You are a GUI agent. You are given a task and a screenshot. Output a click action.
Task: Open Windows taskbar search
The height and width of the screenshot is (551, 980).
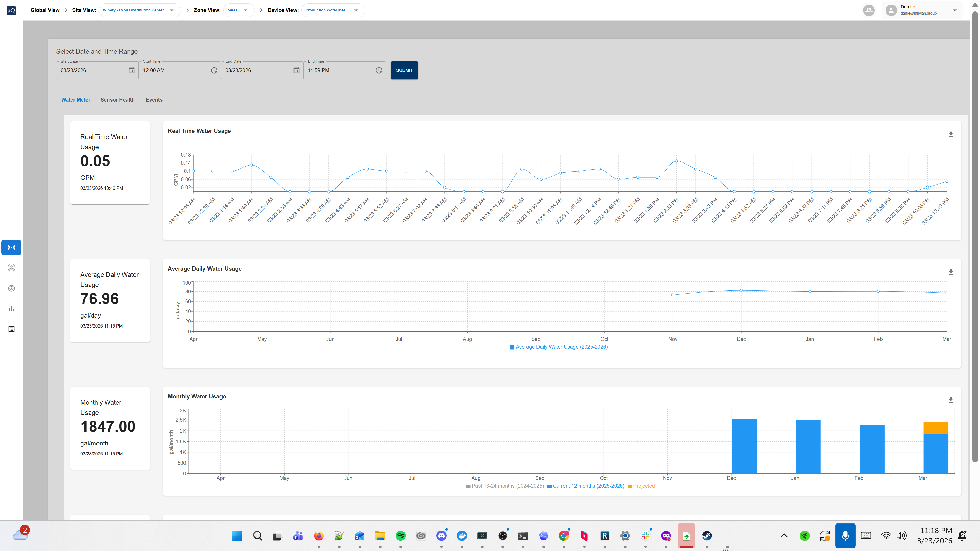tap(258, 536)
